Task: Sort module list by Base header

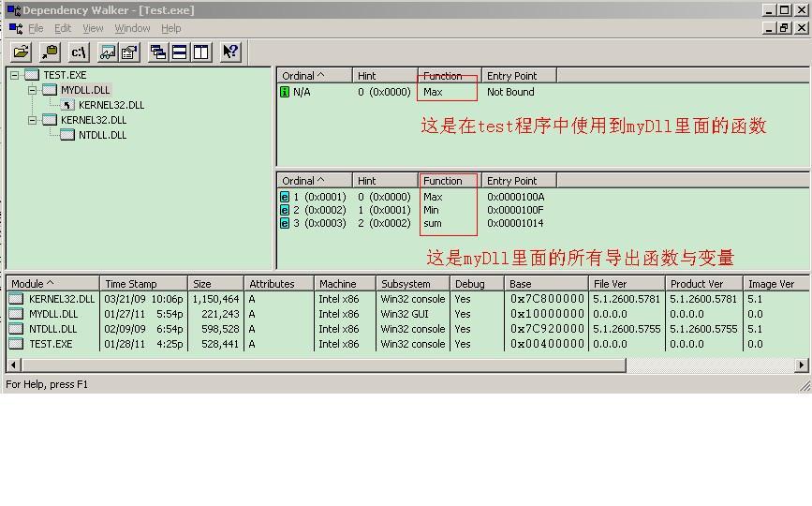Action: (546, 284)
